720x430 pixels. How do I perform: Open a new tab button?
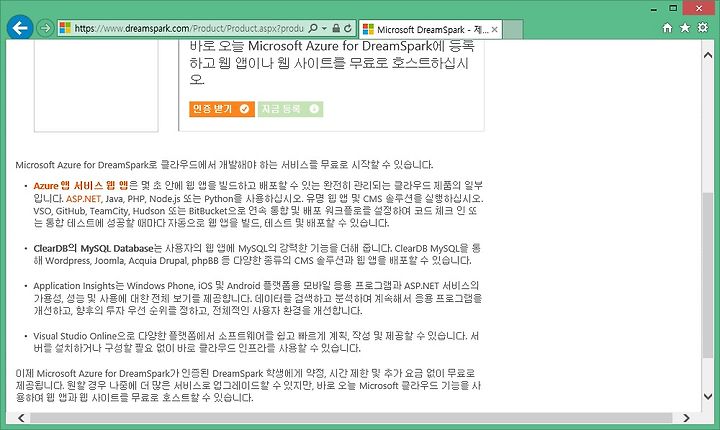513,29
